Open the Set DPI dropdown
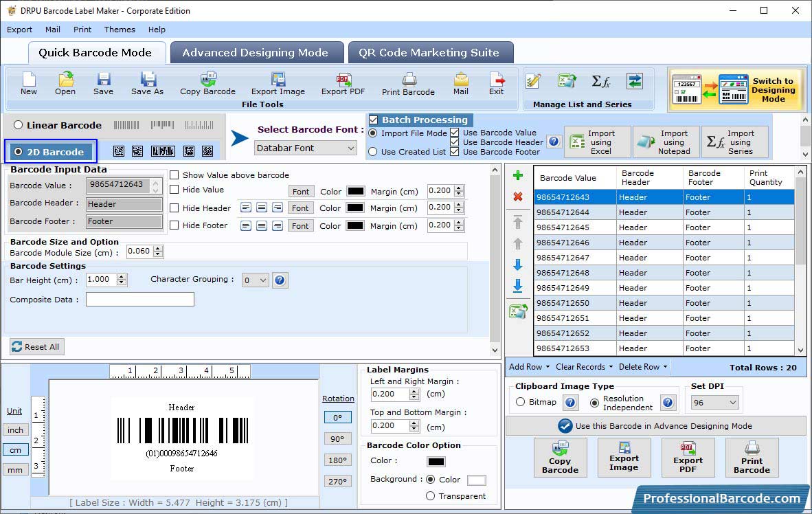Image resolution: width=812 pixels, height=514 pixels. click(x=714, y=403)
